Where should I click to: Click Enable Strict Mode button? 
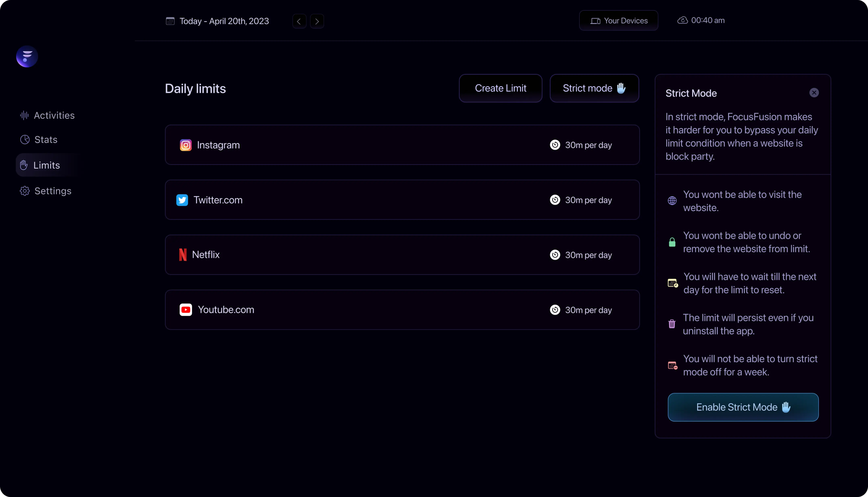pyautogui.click(x=743, y=407)
